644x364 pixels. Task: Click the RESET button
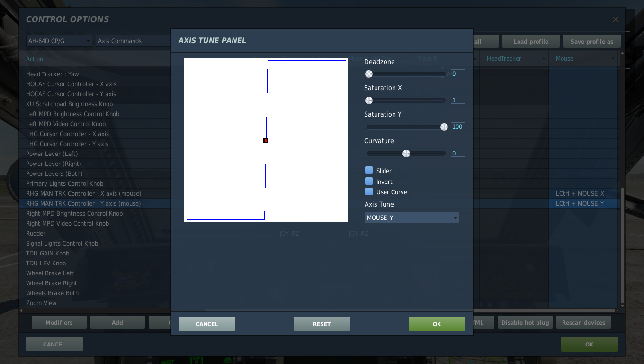pyautogui.click(x=322, y=324)
